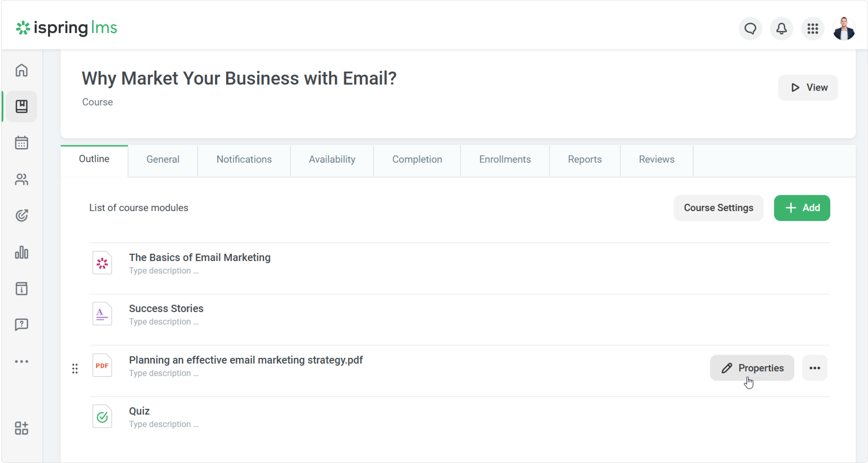Screen dimensions: 868x463
Task: Open the user profile avatar menu
Action: click(844, 29)
